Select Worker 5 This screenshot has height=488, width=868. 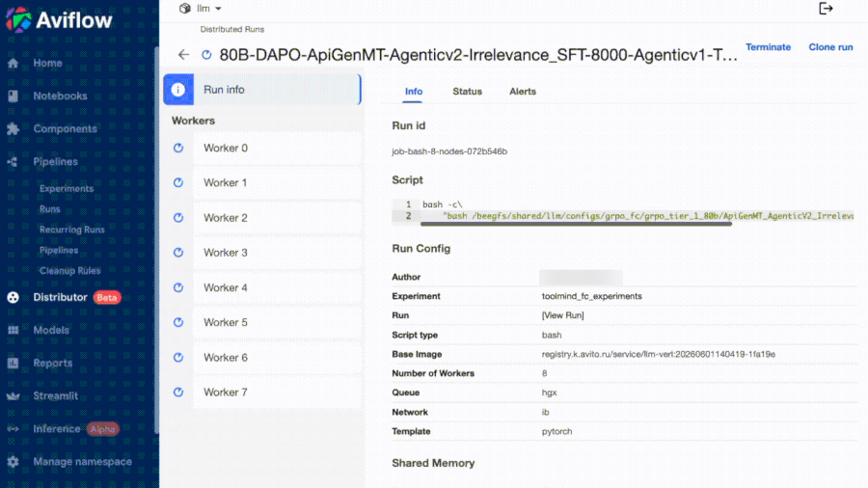pos(278,322)
